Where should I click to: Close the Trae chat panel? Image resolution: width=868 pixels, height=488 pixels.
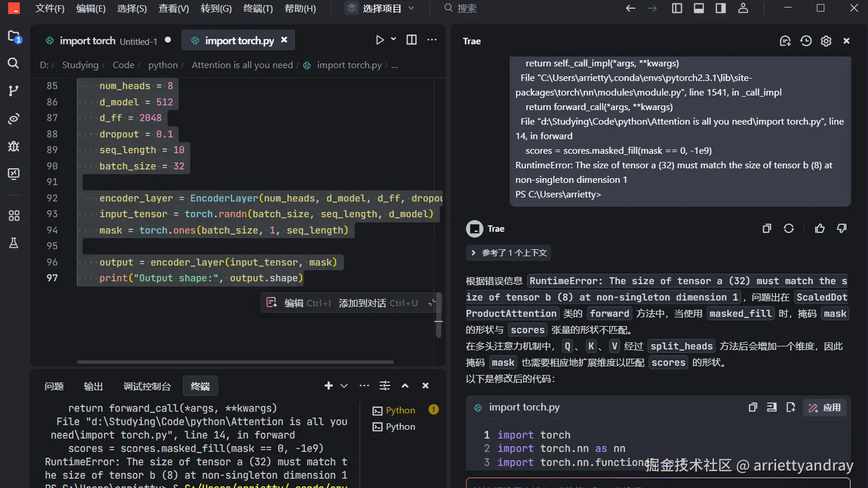(x=846, y=41)
